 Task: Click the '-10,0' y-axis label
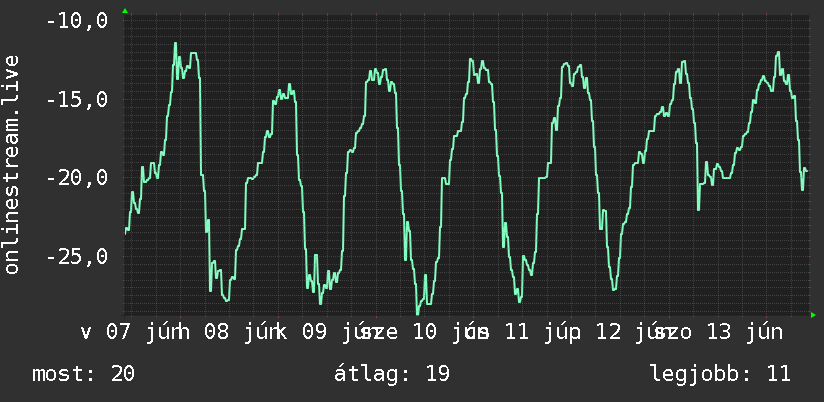(77, 22)
